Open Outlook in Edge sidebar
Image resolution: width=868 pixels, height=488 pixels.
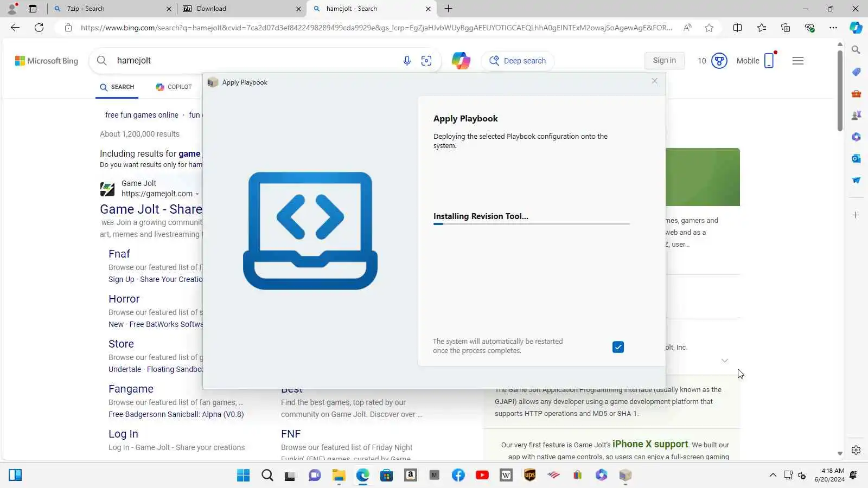coord(856,158)
